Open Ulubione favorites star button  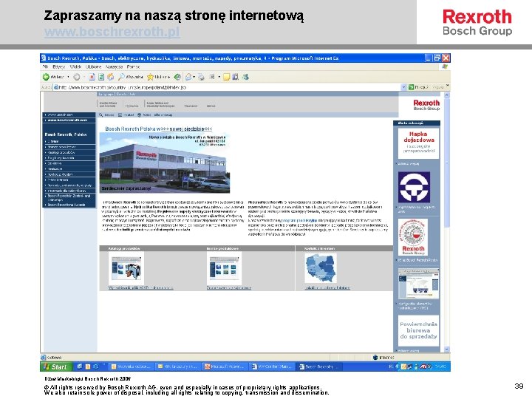[x=158, y=77]
